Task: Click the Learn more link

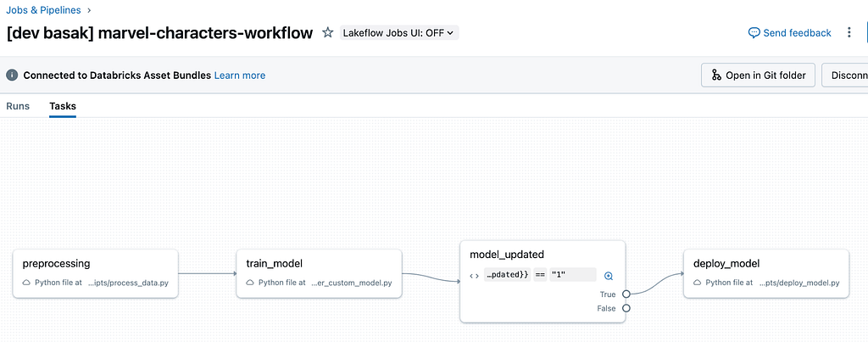Action: (x=240, y=76)
